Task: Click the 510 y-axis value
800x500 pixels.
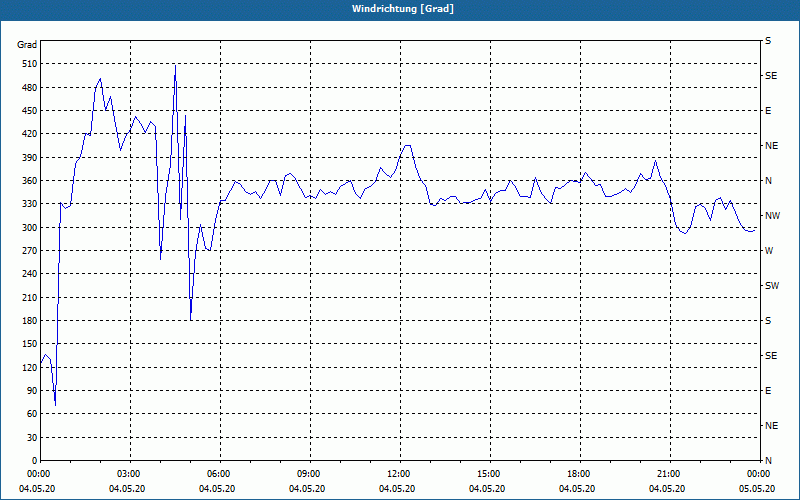Action: tap(29, 64)
